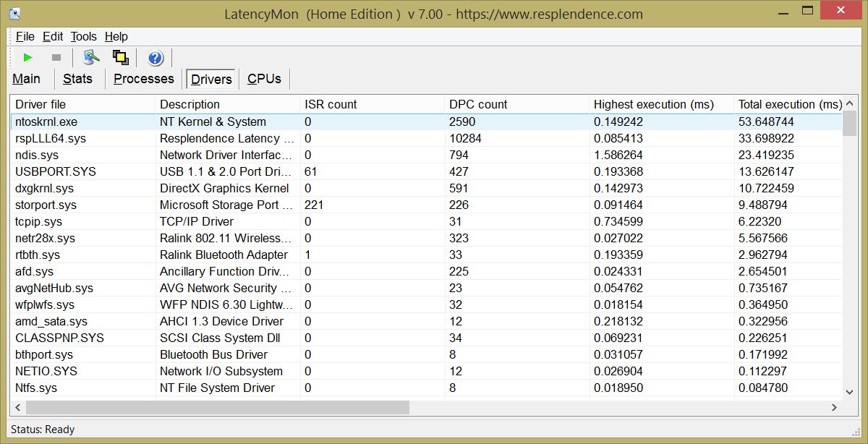Viewport: 868px width, 444px height.
Task: Sort by the Driver file column header
Action: click(83, 104)
